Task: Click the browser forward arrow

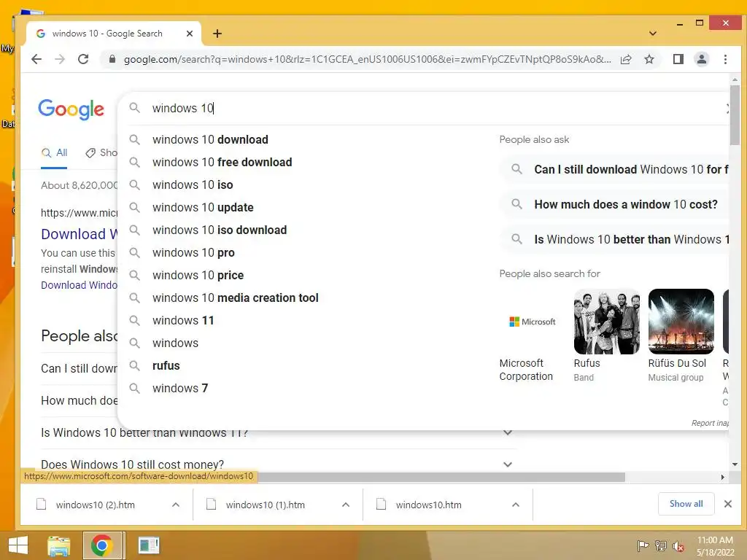Action: coord(60,59)
